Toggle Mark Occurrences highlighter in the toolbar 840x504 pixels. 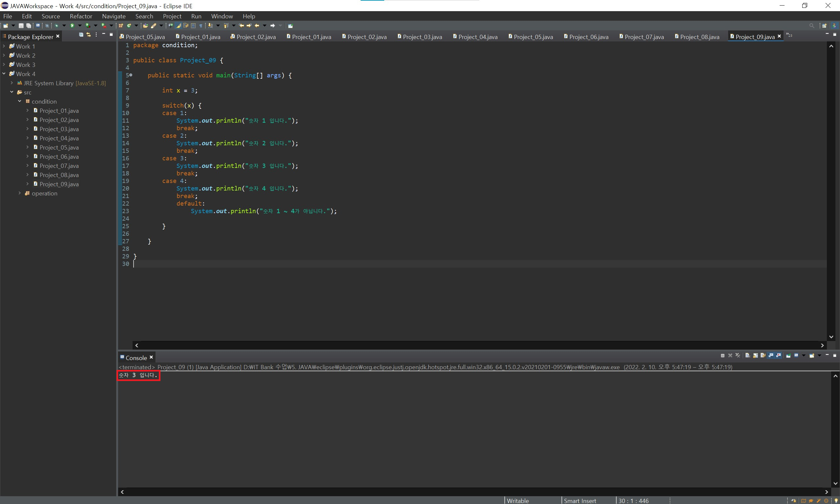pos(178,26)
